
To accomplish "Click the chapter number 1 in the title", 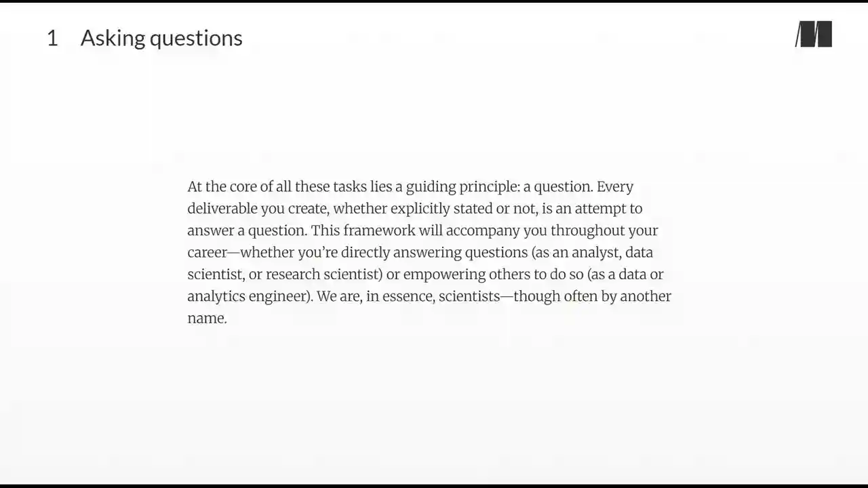I will coord(52,38).
